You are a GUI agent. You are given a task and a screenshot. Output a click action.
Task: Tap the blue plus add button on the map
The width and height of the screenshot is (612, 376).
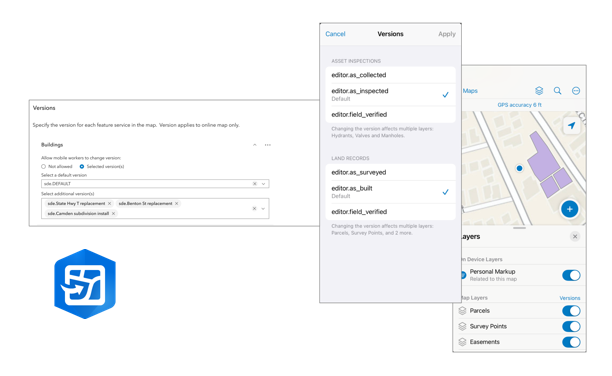pyautogui.click(x=569, y=209)
